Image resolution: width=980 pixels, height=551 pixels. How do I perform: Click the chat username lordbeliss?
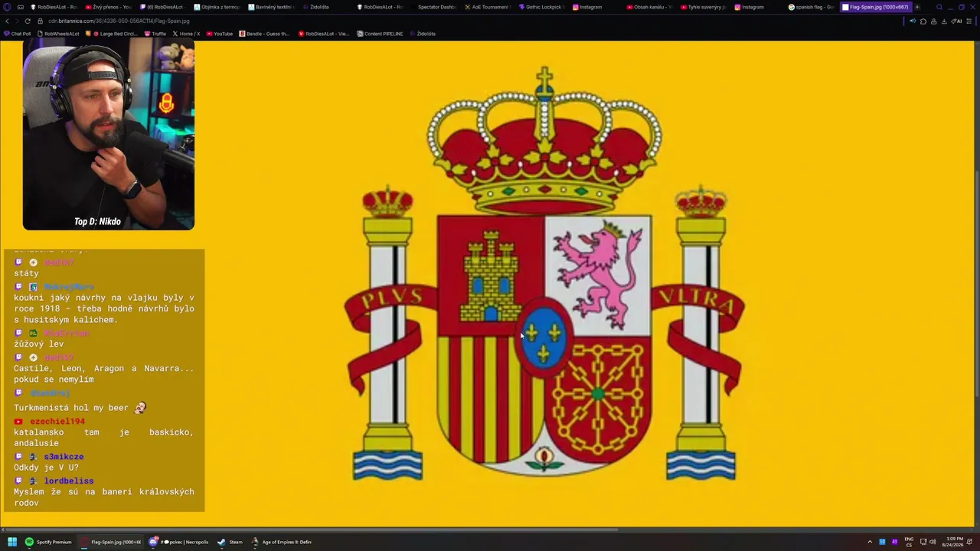(x=68, y=481)
